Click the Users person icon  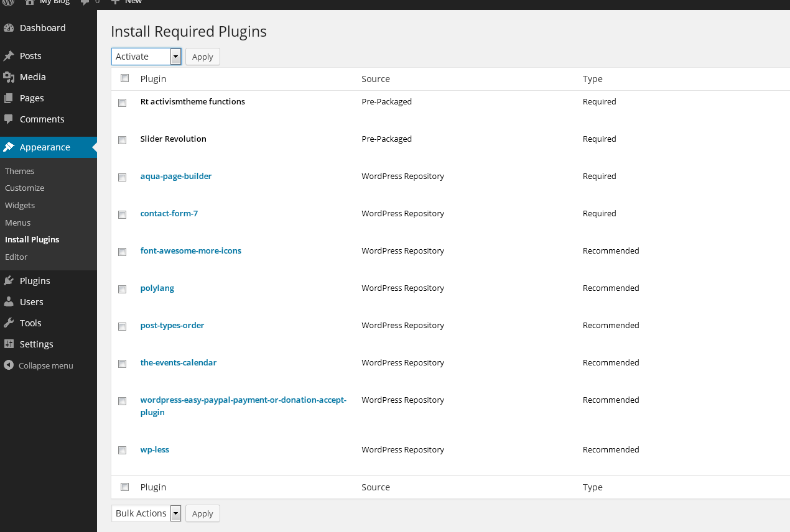(9, 302)
